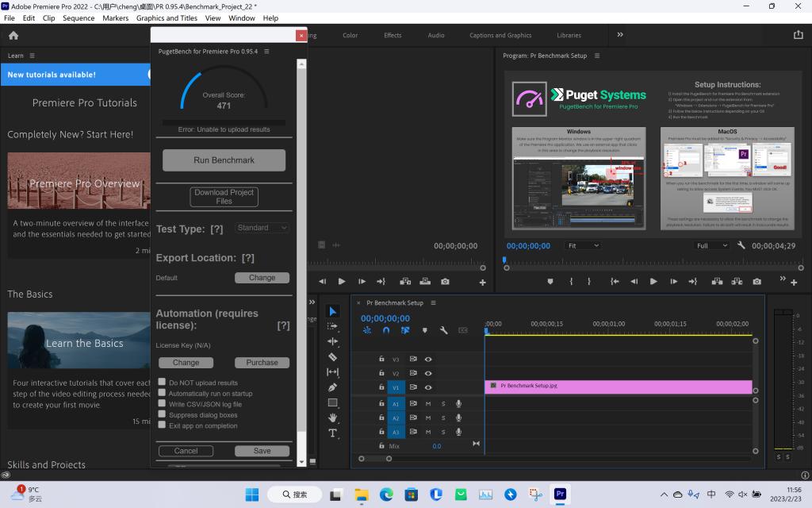Pick the Hand tool
The image size is (812, 508).
[333, 418]
